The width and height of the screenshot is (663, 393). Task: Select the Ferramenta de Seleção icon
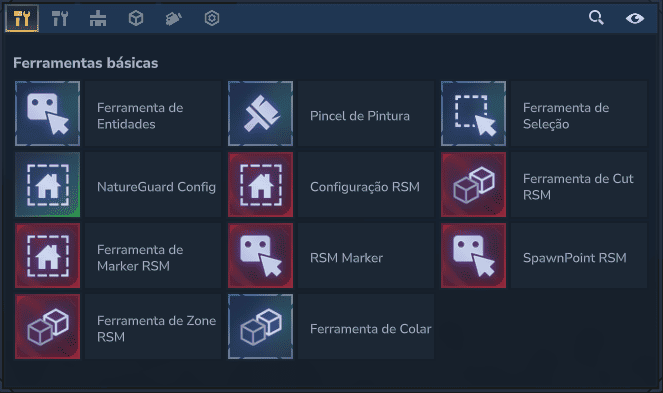click(x=474, y=113)
